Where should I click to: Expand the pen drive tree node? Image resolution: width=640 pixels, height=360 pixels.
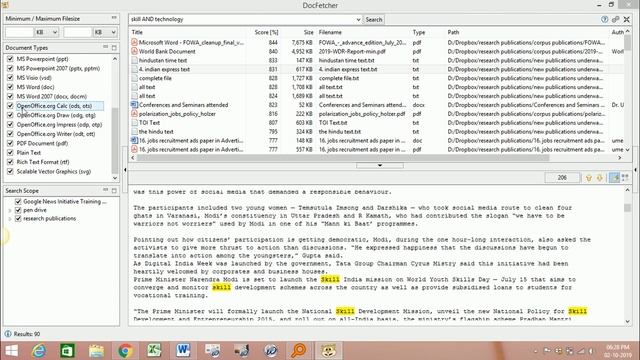(10, 210)
